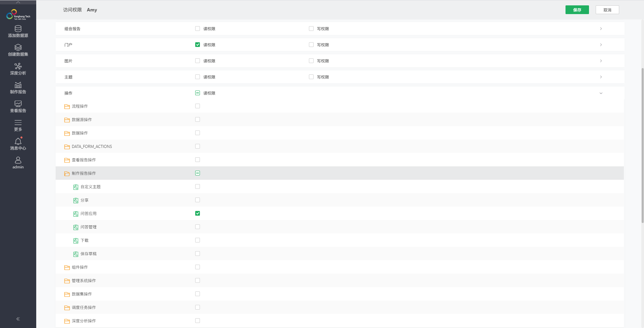The height and width of the screenshot is (328, 644).
Task: Collapse the 操作 section chevron
Action: click(601, 93)
